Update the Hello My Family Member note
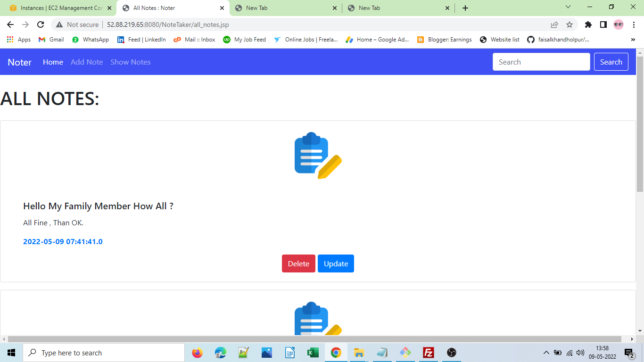Image resolution: width=644 pixels, height=362 pixels. point(336,263)
